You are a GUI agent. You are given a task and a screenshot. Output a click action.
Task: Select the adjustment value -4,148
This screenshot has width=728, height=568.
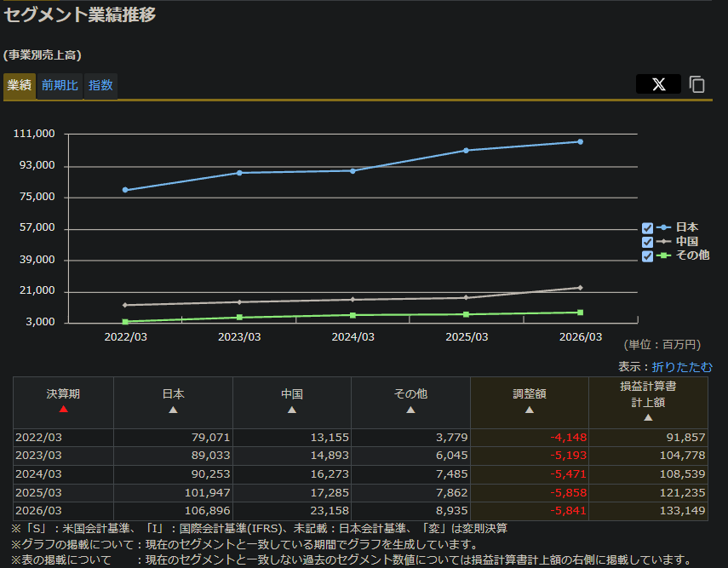(x=568, y=438)
